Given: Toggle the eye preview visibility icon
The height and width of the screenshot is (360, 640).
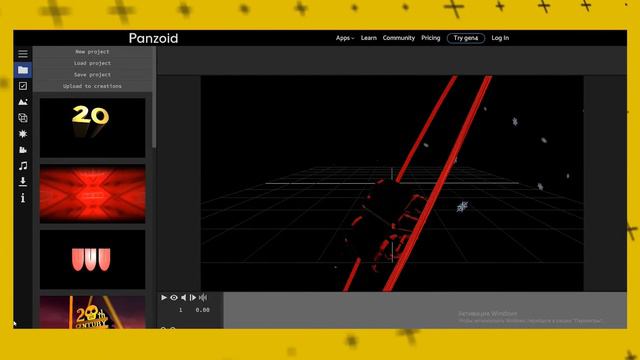Looking at the screenshot, I should 174,298.
